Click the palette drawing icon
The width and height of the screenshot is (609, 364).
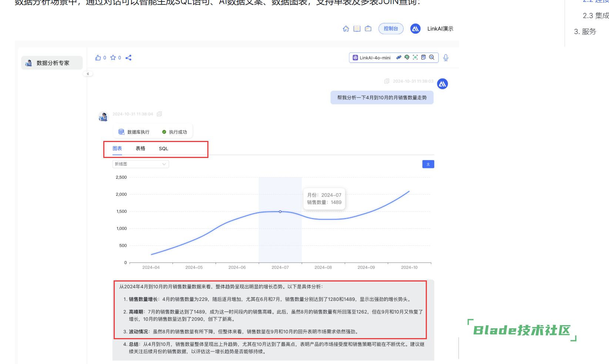tap(407, 57)
